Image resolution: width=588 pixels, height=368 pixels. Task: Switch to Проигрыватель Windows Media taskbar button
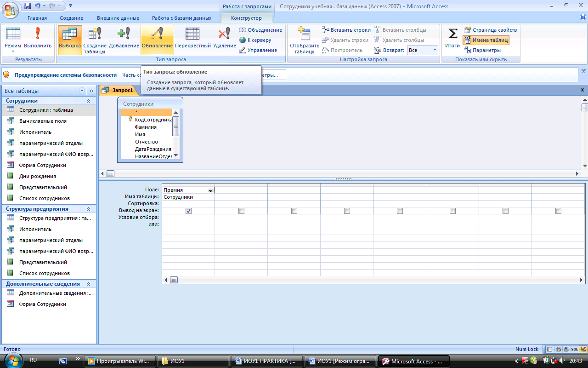120,361
